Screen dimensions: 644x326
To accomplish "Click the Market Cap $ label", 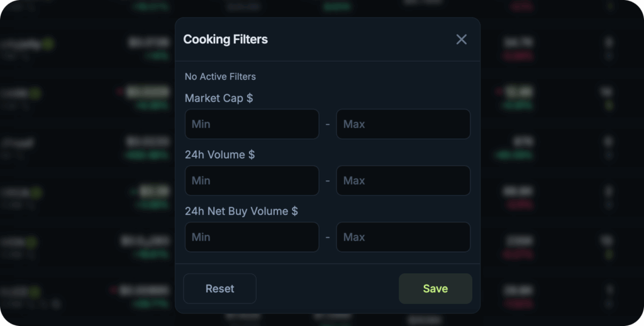I will (219, 99).
